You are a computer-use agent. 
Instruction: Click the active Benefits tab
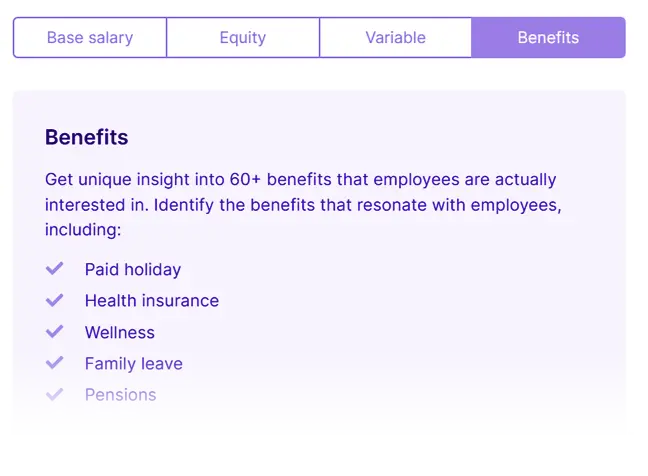pos(548,38)
